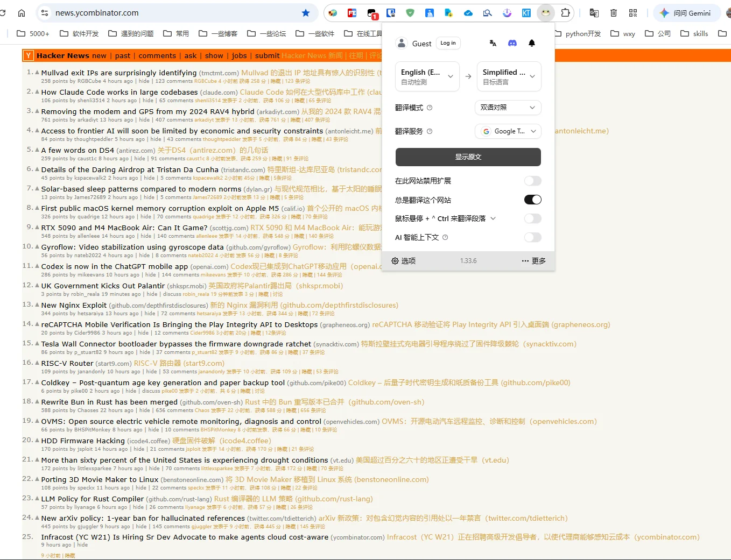Open the python开发 bookmark folder

pos(579,33)
